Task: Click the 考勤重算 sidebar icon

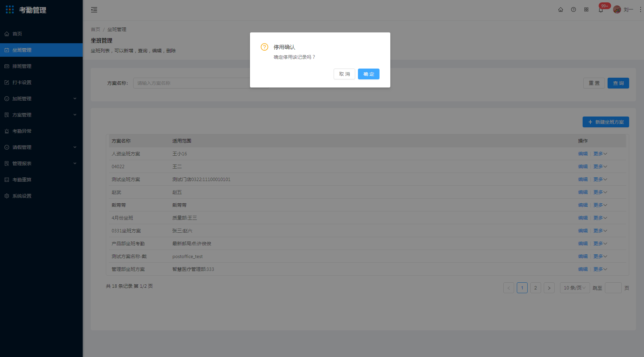Action: tap(7, 180)
